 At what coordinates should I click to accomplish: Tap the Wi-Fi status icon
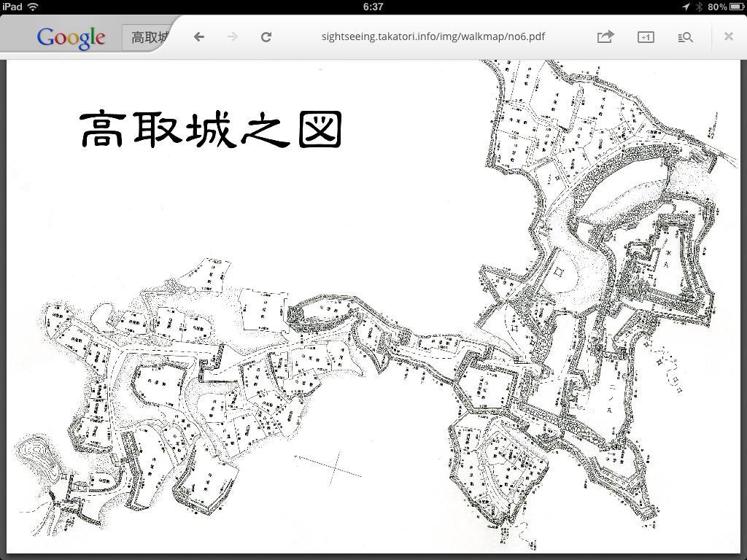[34, 7]
